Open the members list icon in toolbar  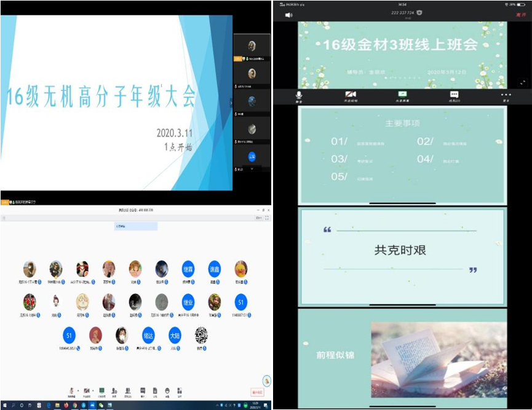(x=129, y=390)
